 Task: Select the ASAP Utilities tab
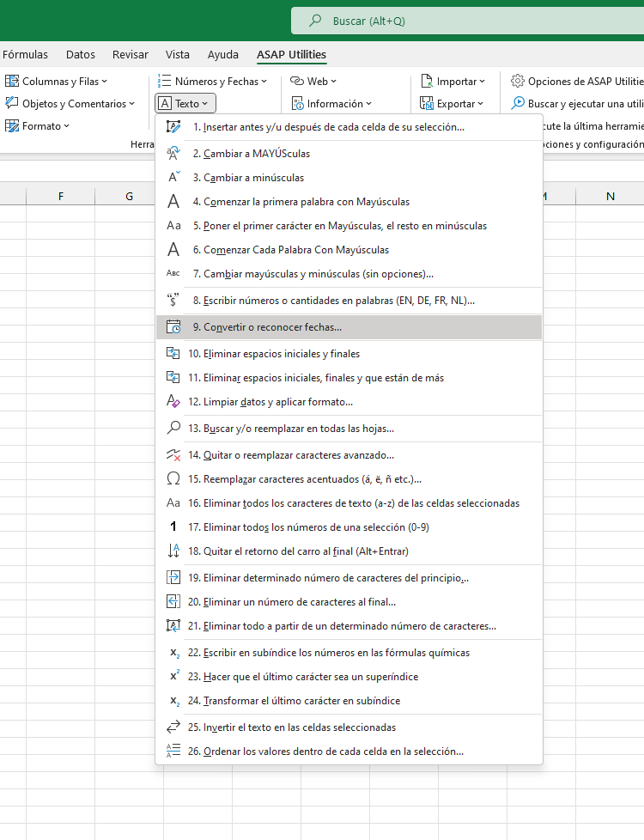[291, 55]
